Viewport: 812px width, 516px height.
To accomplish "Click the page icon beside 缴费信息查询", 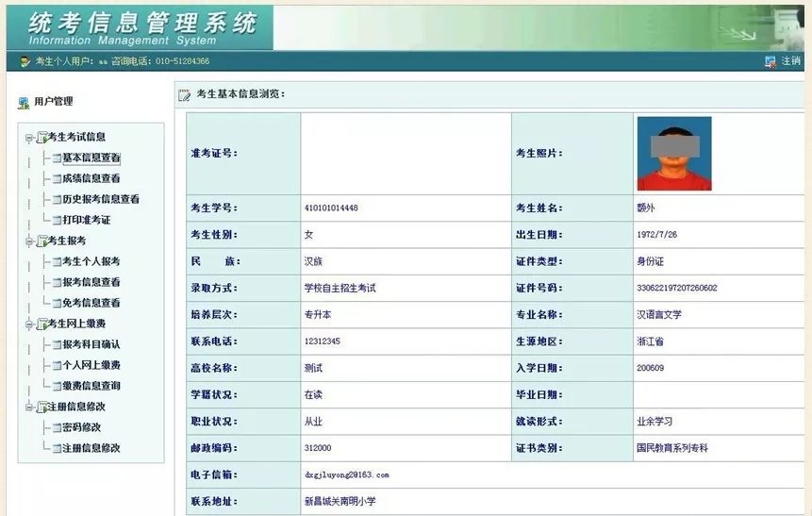I will 57,386.
